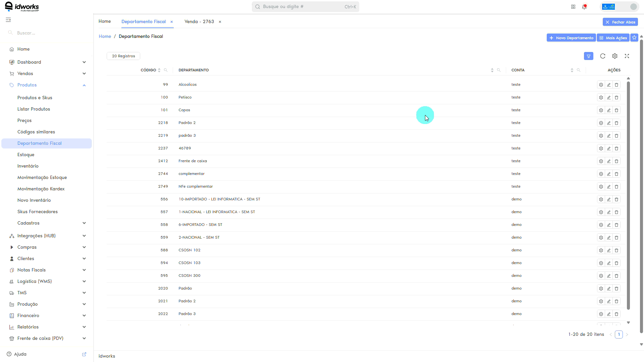This screenshot has width=644, height=362.
Task: Open Estoque in sidebar
Action: click(26, 155)
